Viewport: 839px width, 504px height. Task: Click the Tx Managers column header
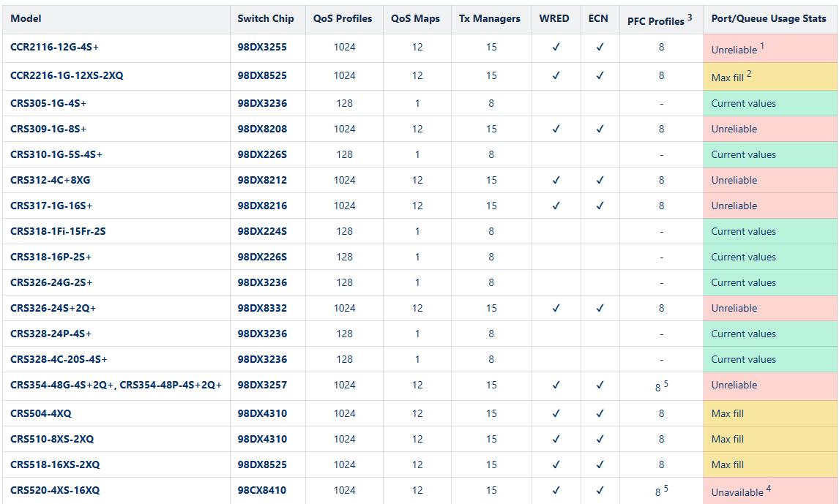click(x=490, y=19)
